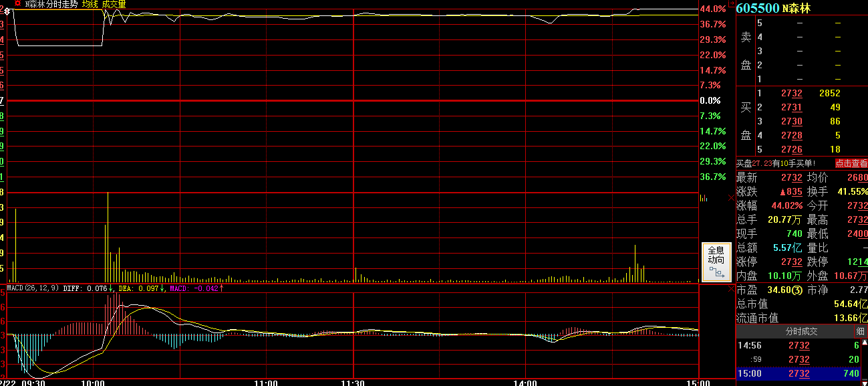The image size is (868, 386).
Task: Open the 细 detail button beside 分时成交
Action: (861, 331)
